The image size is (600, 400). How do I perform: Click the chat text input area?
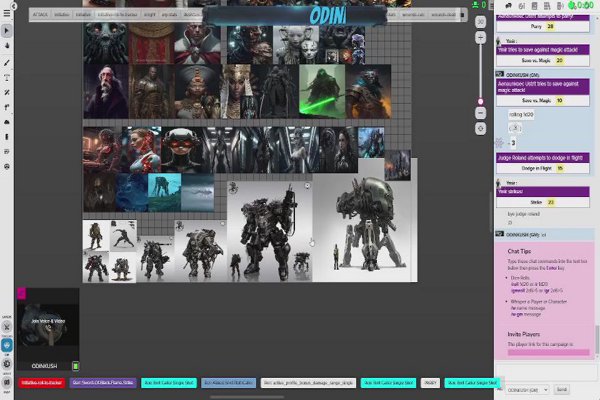pos(545,372)
